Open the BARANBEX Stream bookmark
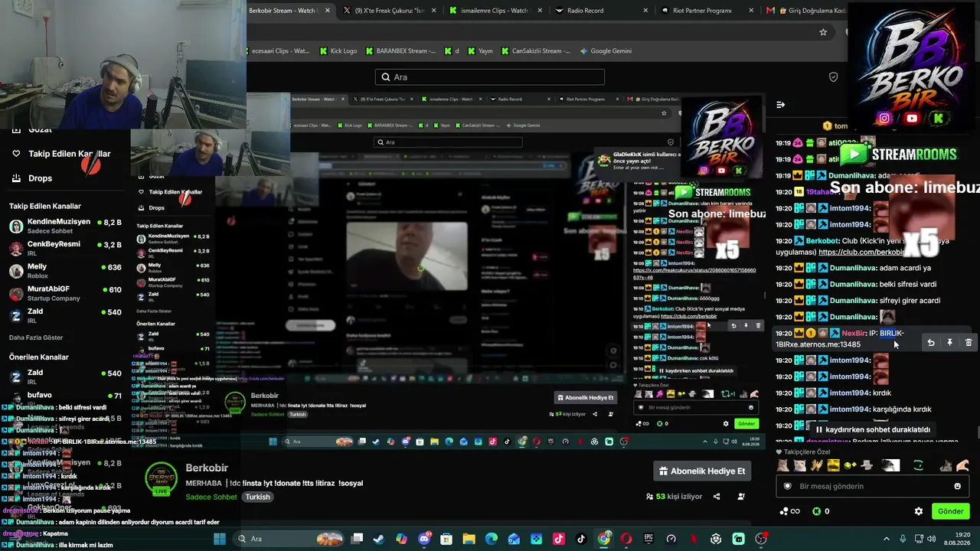The height and width of the screenshot is (551, 980). pyautogui.click(x=400, y=51)
